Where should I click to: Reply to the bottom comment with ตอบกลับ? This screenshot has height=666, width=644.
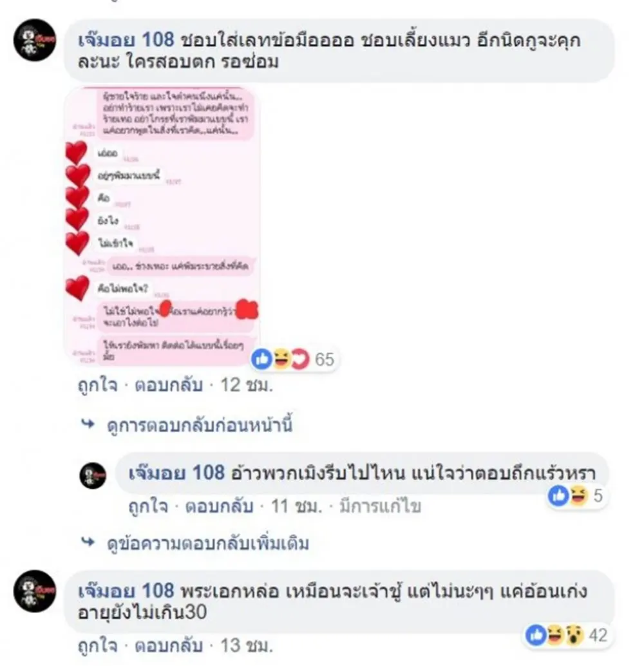pos(169,645)
